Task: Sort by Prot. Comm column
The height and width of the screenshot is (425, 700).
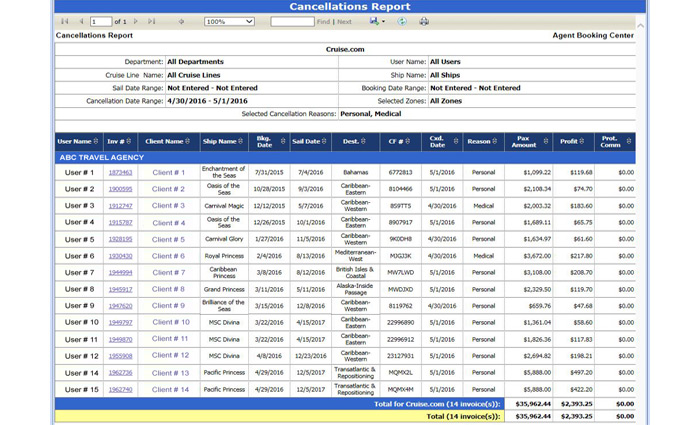Action: (629, 141)
